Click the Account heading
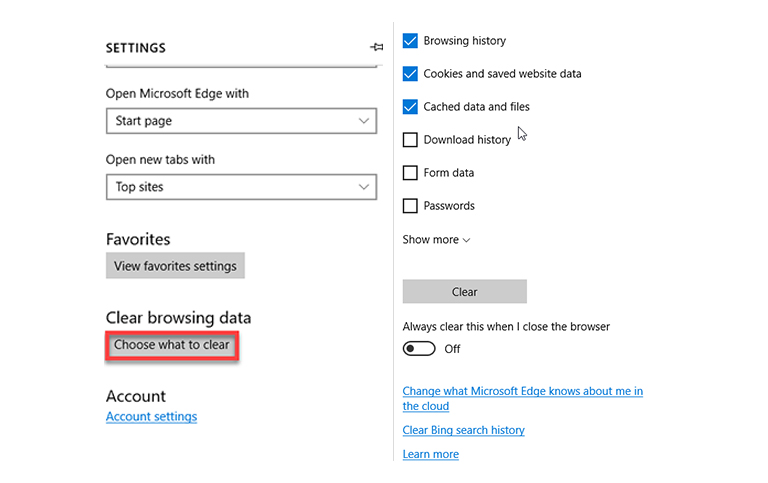The image size is (768, 483). pos(136,396)
